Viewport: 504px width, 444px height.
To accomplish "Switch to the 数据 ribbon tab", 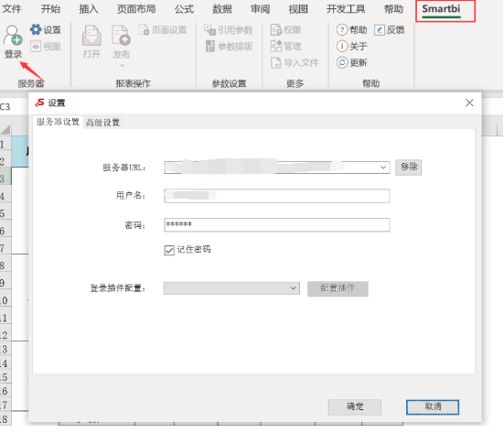I will pyautogui.click(x=222, y=9).
